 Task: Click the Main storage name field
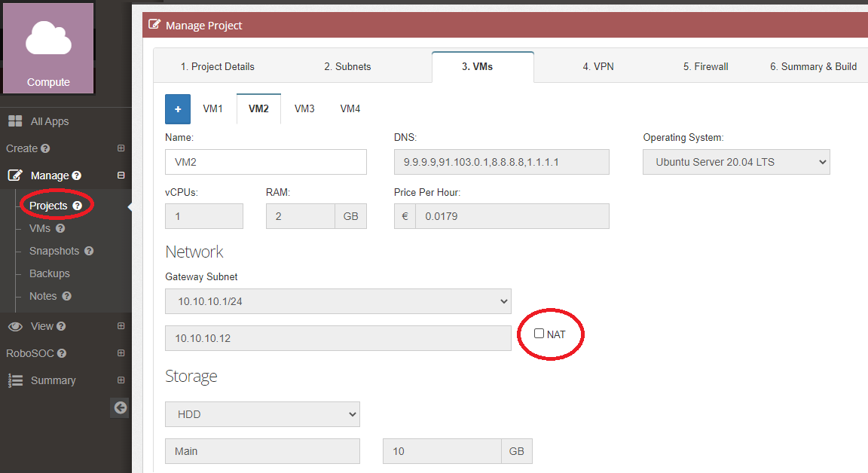[262, 451]
